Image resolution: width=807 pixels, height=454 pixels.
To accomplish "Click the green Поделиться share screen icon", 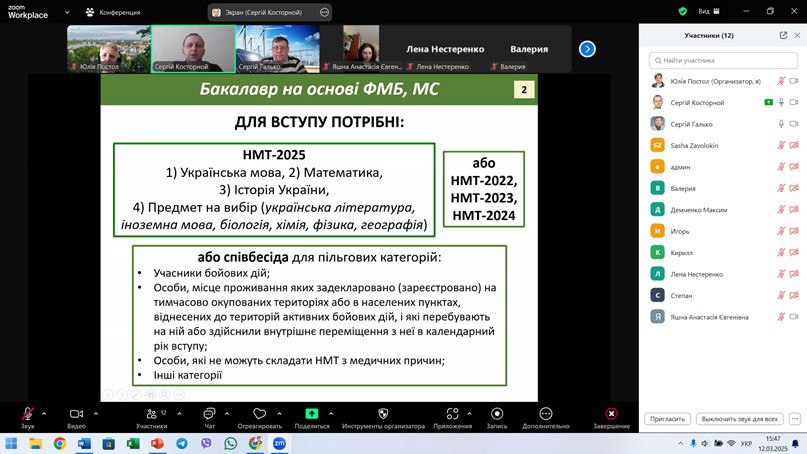I will tap(311, 414).
